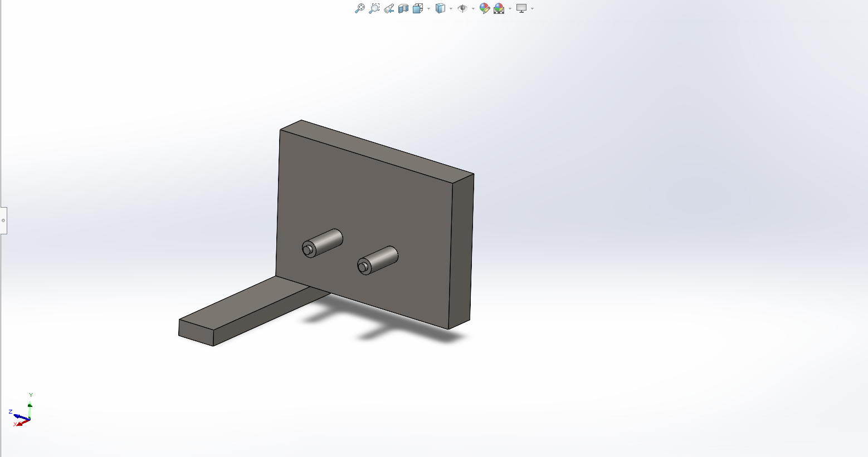Image resolution: width=868 pixels, height=457 pixels.
Task: Expand the View Orientation dropdown arrow
Action: [x=428, y=9]
